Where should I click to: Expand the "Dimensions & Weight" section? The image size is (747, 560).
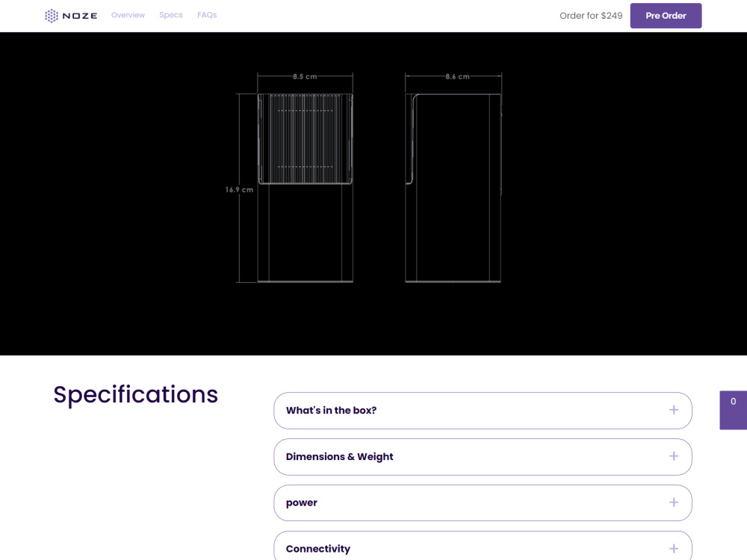click(x=483, y=457)
